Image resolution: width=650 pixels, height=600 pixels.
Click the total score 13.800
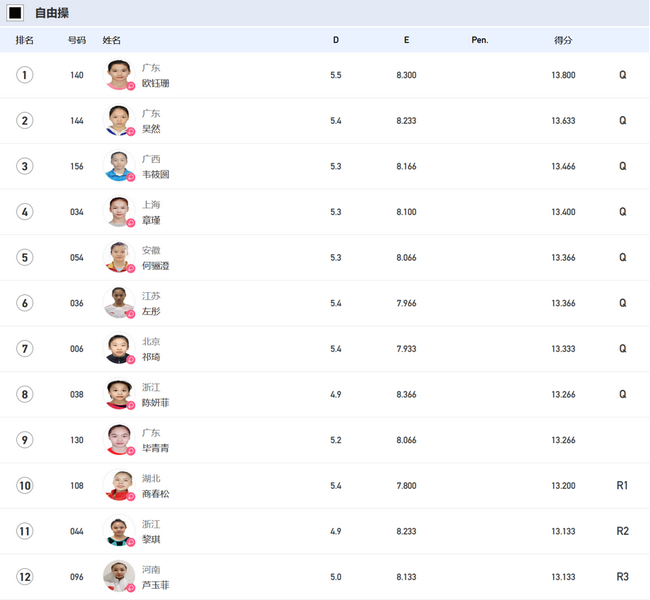[563, 75]
